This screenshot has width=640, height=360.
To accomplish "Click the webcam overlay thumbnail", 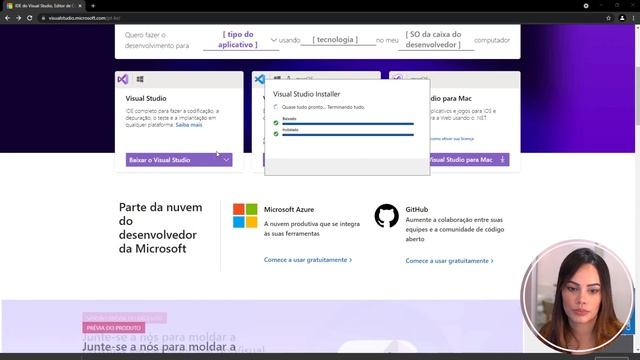I will tap(577, 297).
